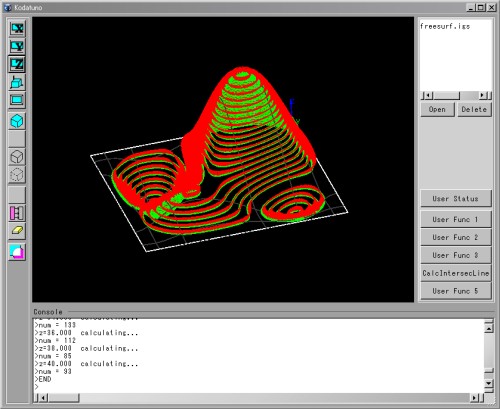
Task: Click the User Func 1 button
Action: (x=456, y=219)
